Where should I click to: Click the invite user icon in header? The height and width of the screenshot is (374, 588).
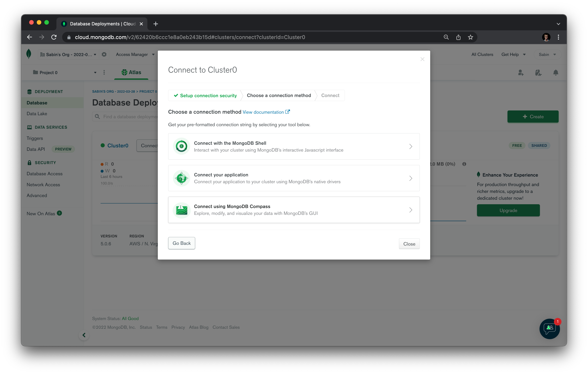(521, 73)
